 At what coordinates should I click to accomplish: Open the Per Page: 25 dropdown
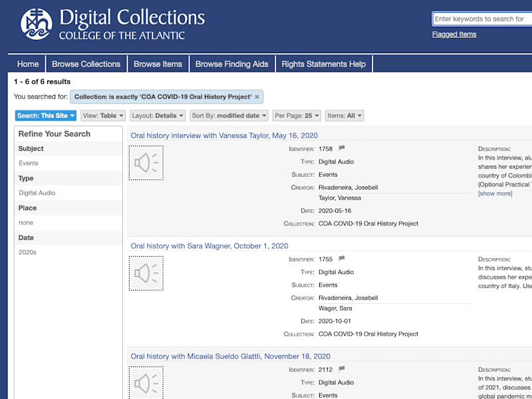(x=297, y=116)
